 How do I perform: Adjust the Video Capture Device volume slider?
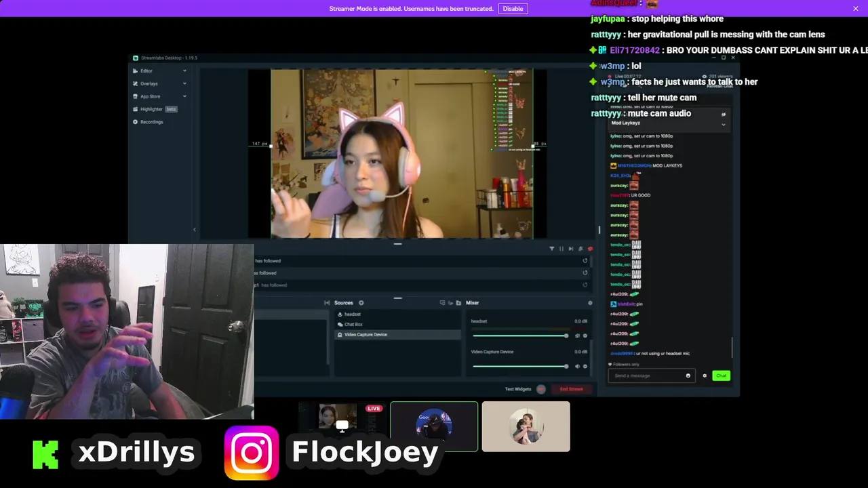(x=520, y=366)
